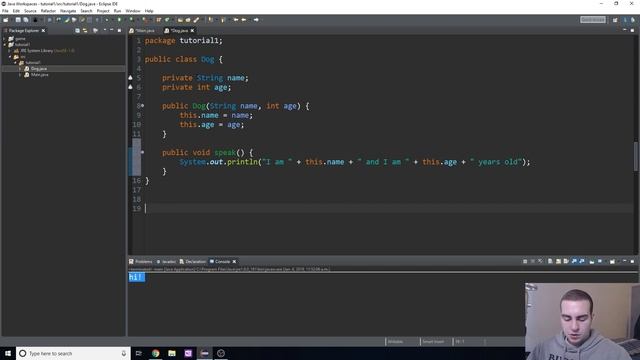Image resolution: width=640 pixels, height=360 pixels.
Task: Collapse the Dog constructor fold marker
Action: point(142,106)
